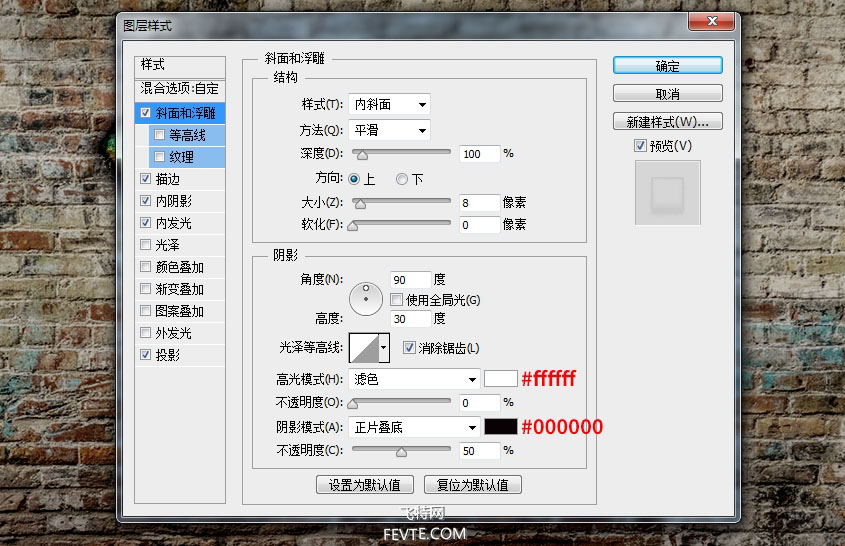Enable the 光泽 style checkbox
Image resolution: width=845 pixels, height=546 pixels.
[145, 245]
